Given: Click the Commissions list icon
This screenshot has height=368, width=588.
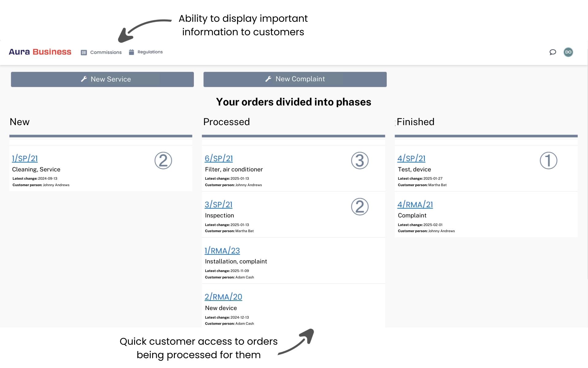Looking at the screenshot, I should (x=83, y=52).
